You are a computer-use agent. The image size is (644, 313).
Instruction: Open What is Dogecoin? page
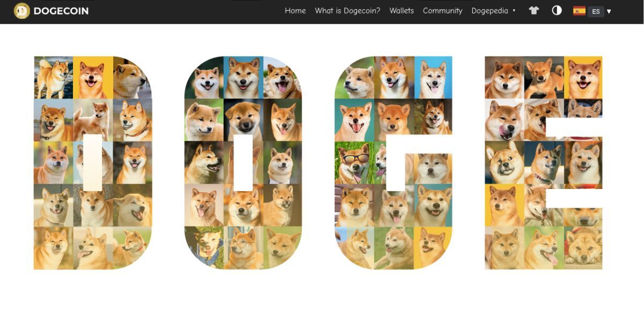pos(347,11)
